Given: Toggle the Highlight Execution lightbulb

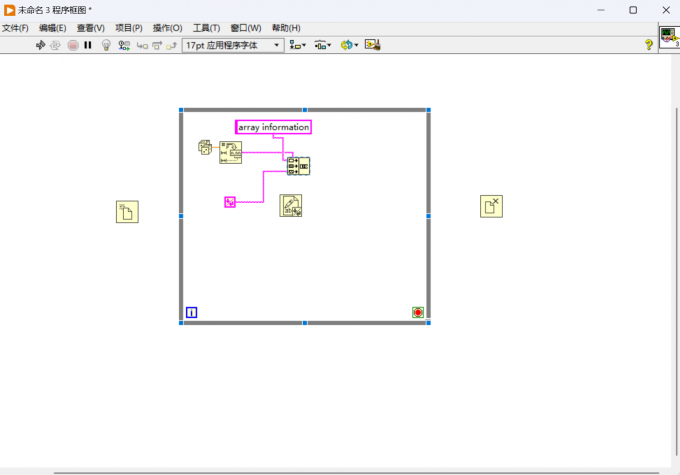Looking at the screenshot, I should coord(106,45).
